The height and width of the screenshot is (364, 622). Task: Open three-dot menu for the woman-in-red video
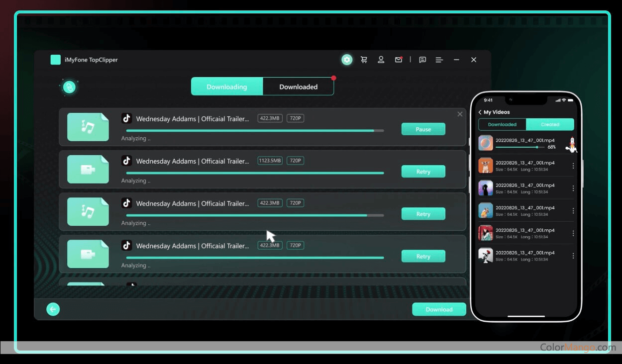pyautogui.click(x=573, y=233)
